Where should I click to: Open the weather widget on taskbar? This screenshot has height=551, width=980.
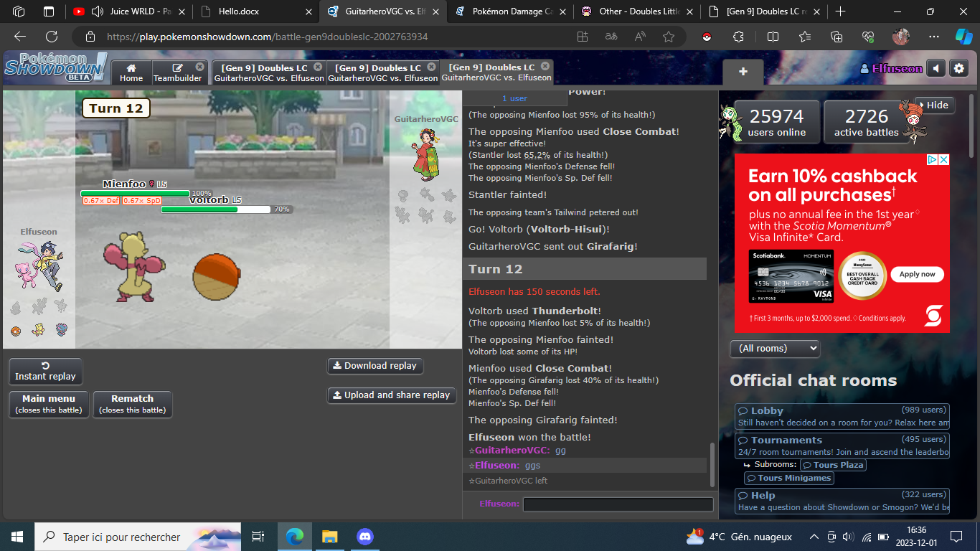[739, 536]
